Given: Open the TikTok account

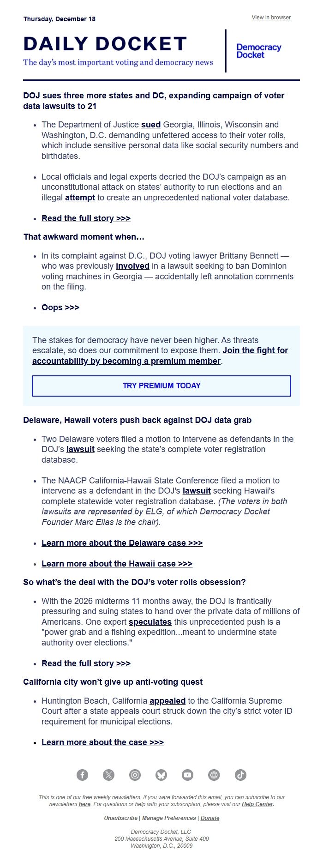Looking at the screenshot, I should click(239, 775).
